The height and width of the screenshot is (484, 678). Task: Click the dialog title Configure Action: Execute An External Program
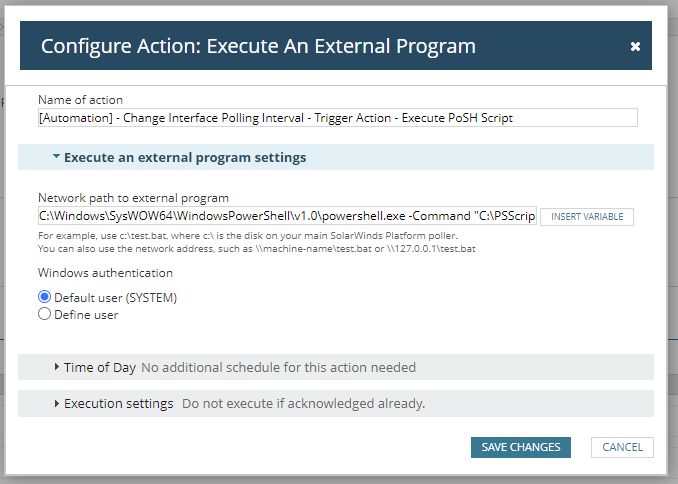[x=258, y=46]
